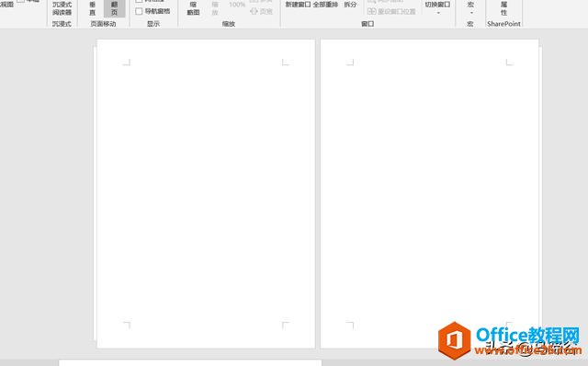The width and height of the screenshot is (588, 366).
Task: Click inside the left blank page
Action: pyautogui.click(x=206, y=194)
